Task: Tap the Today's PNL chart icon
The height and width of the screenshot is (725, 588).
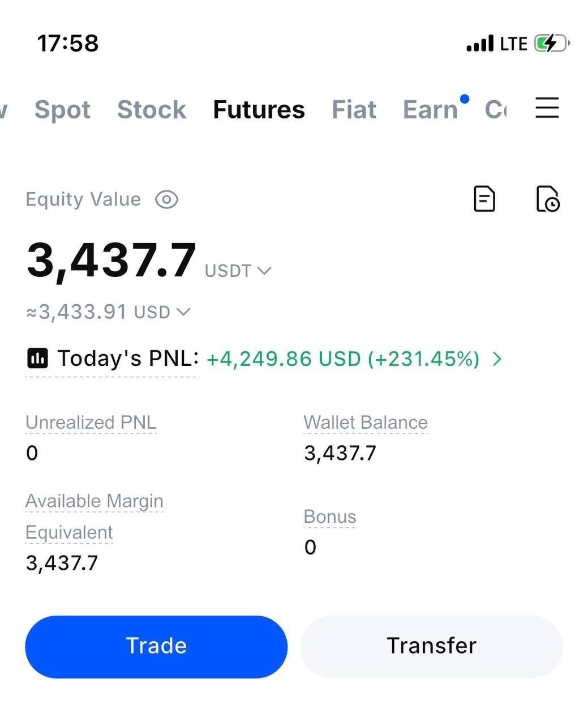Action: tap(37, 359)
